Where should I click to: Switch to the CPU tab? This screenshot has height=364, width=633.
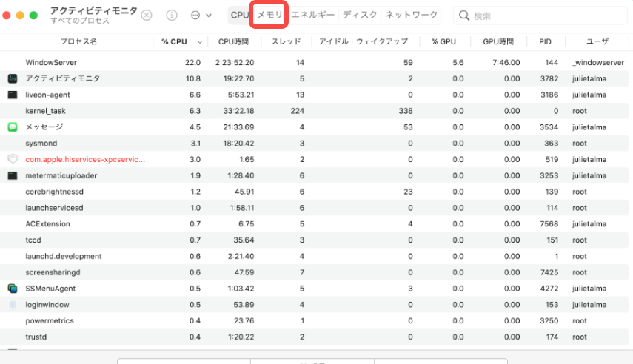click(239, 16)
